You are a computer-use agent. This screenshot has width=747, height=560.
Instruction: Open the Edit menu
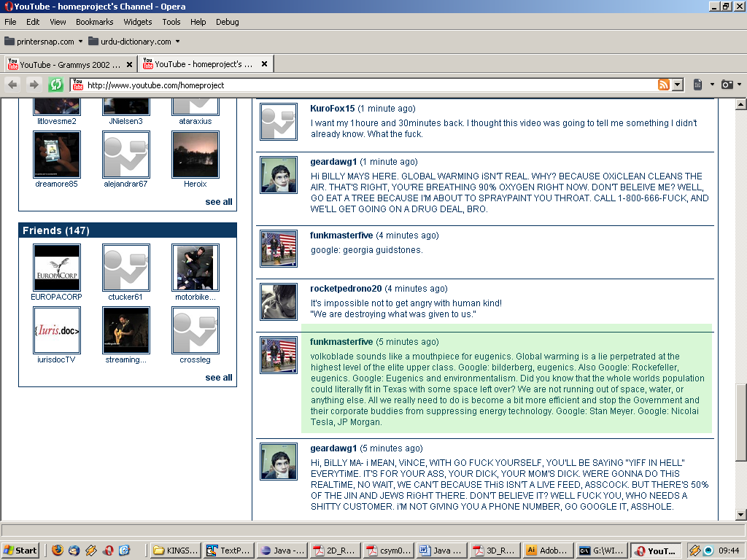[x=33, y=22]
